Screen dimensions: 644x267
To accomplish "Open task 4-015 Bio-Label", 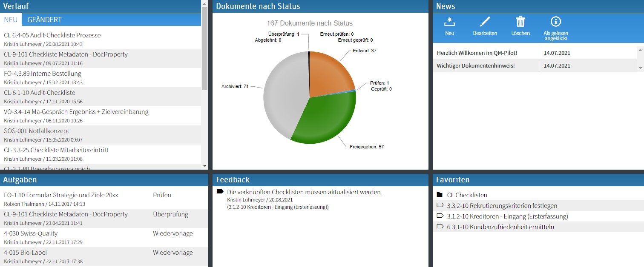I will [25, 253].
